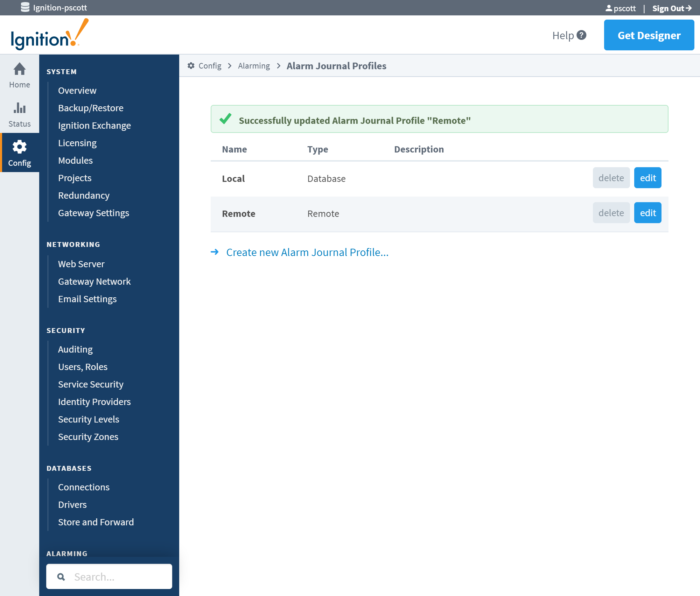
Task: Delete the Local journal profile
Action: (611, 178)
